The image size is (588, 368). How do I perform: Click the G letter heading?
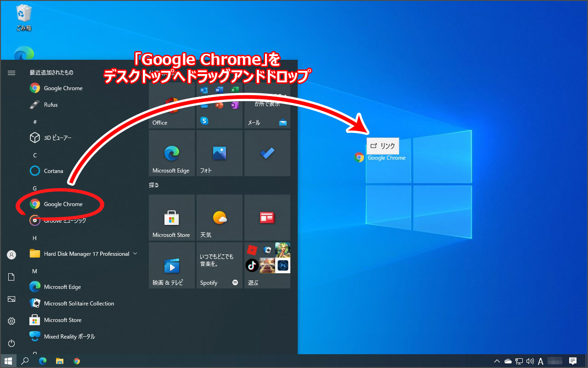35,188
